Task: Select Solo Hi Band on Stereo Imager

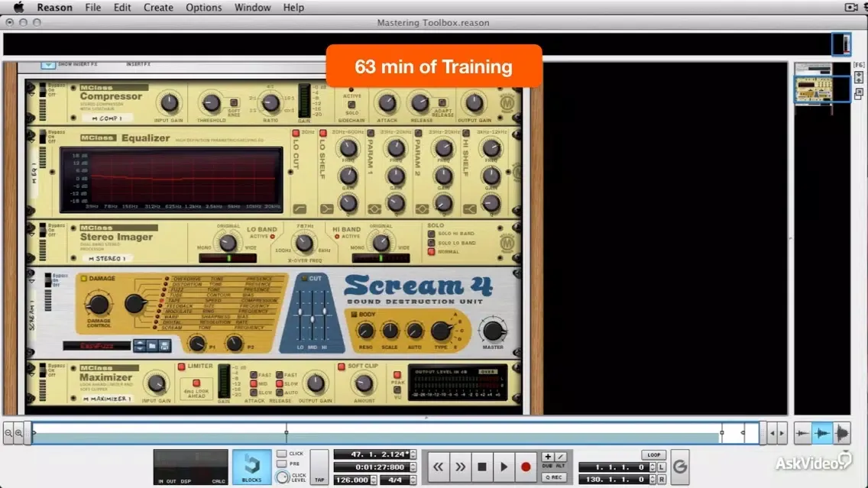Action: (431, 234)
